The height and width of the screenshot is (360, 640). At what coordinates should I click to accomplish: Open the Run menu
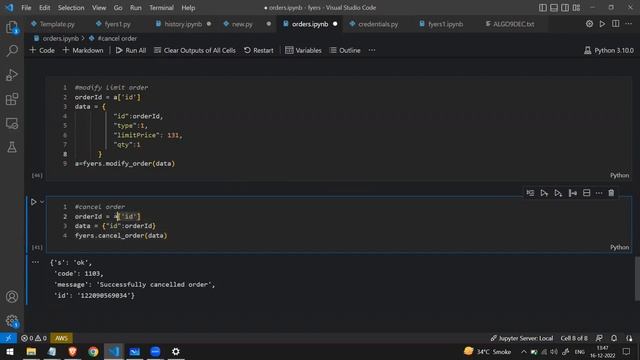[136, 8]
